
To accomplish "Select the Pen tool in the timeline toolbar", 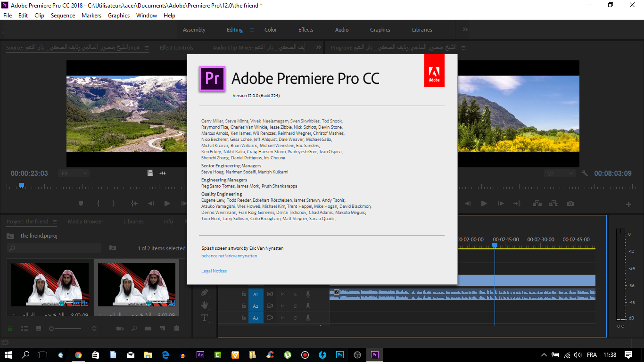I will point(205,293).
